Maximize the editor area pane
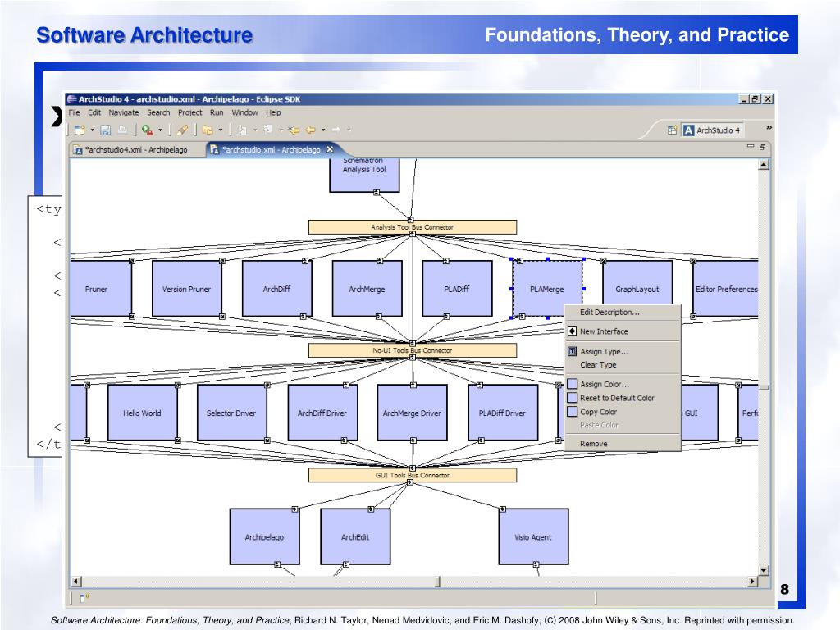This screenshot has width=840, height=630. 762,147
